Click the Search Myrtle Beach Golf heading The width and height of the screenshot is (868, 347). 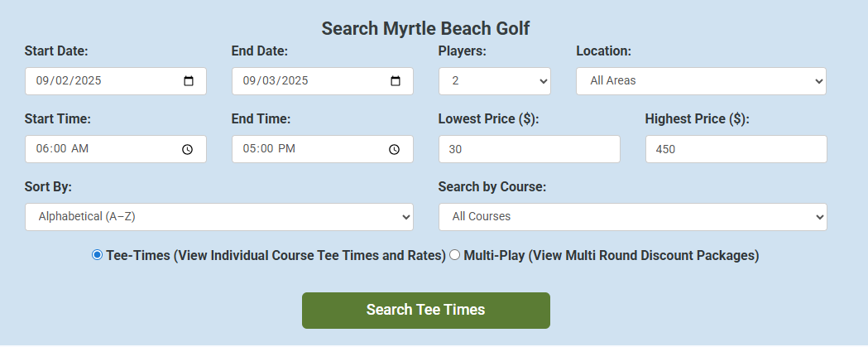point(425,28)
